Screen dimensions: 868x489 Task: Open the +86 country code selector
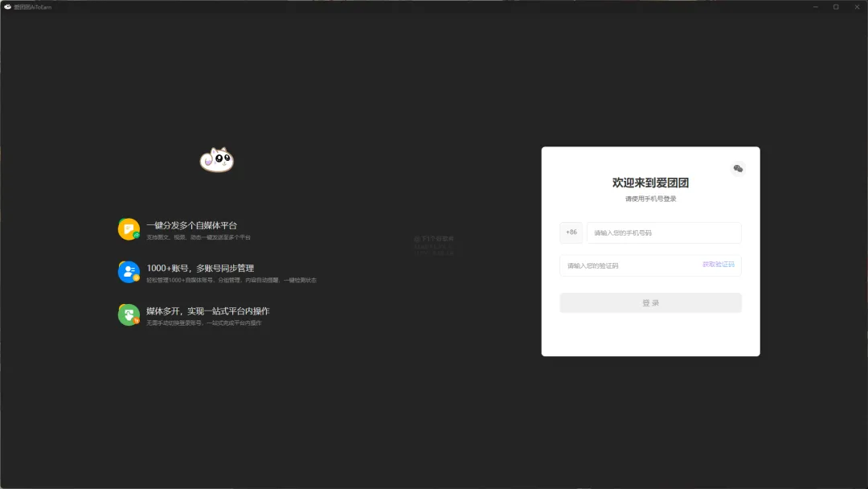[570, 232]
